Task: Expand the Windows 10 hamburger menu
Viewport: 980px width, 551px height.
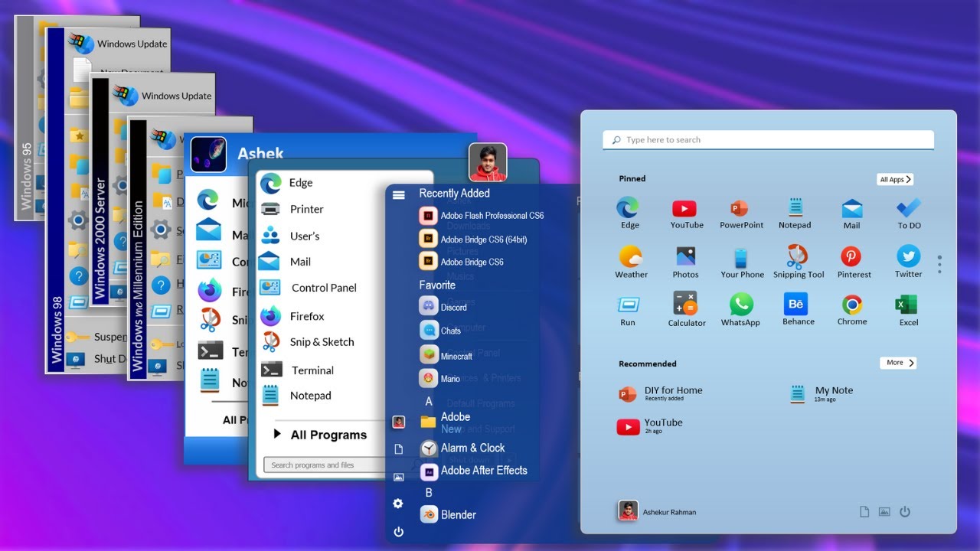Action: [x=398, y=195]
